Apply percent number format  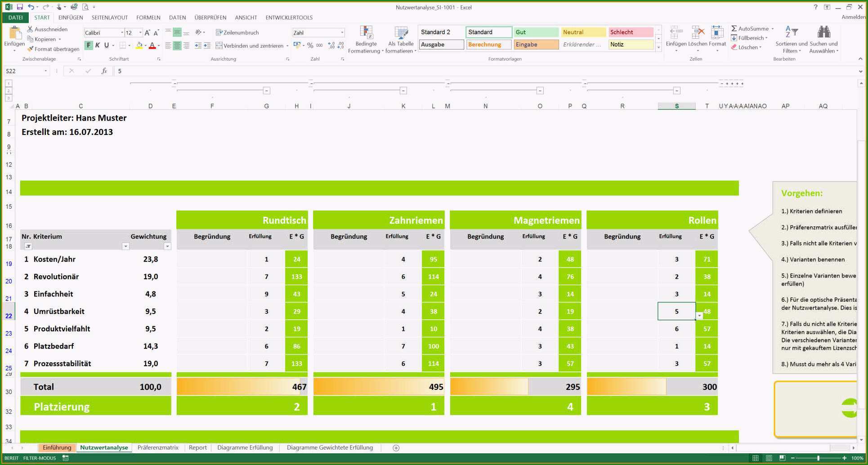(310, 45)
